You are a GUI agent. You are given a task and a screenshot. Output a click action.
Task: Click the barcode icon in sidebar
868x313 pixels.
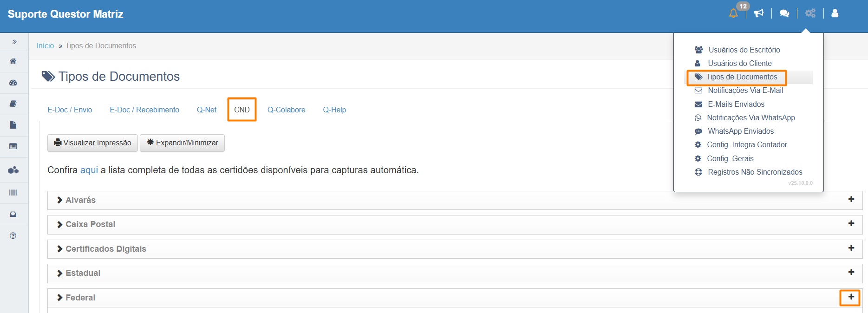click(13, 193)
